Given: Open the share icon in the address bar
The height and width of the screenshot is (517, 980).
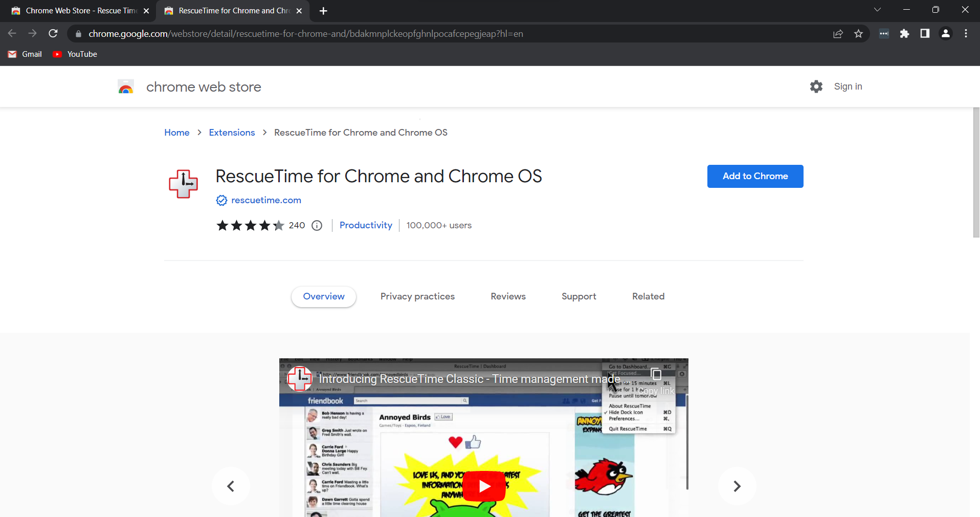Looking at the screenshot, I should pyautogui.click(x=838, y=33).
